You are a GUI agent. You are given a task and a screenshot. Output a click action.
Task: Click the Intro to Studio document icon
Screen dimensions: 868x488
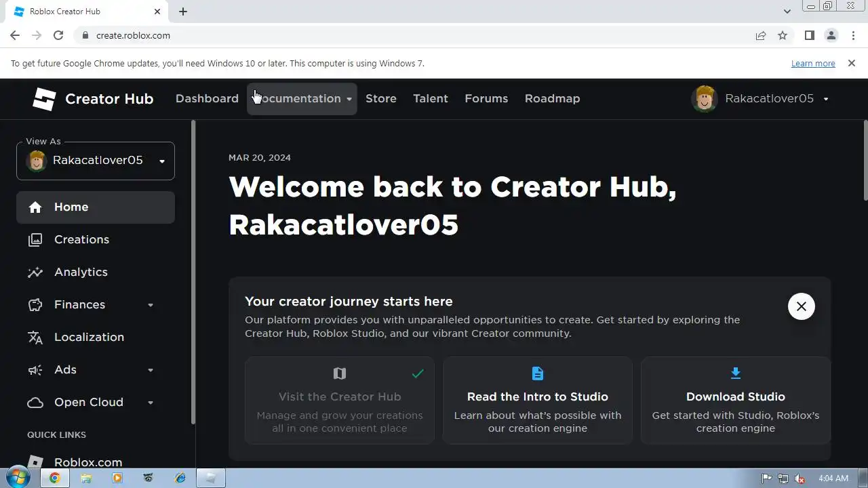coord(538,373)
